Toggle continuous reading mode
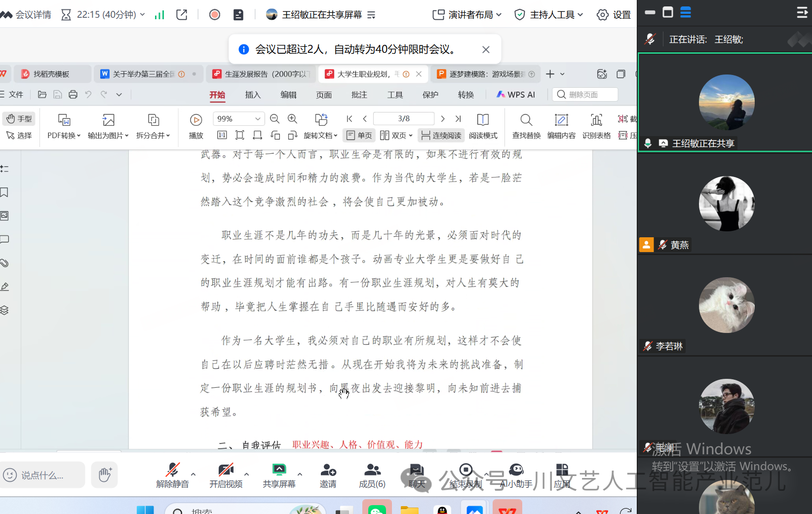 click(441, 135)
